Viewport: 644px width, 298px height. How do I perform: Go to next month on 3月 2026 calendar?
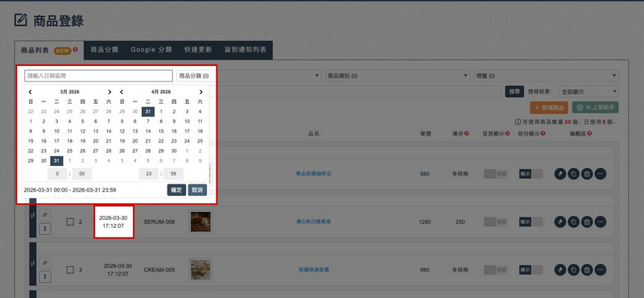[x=109, y=92]
